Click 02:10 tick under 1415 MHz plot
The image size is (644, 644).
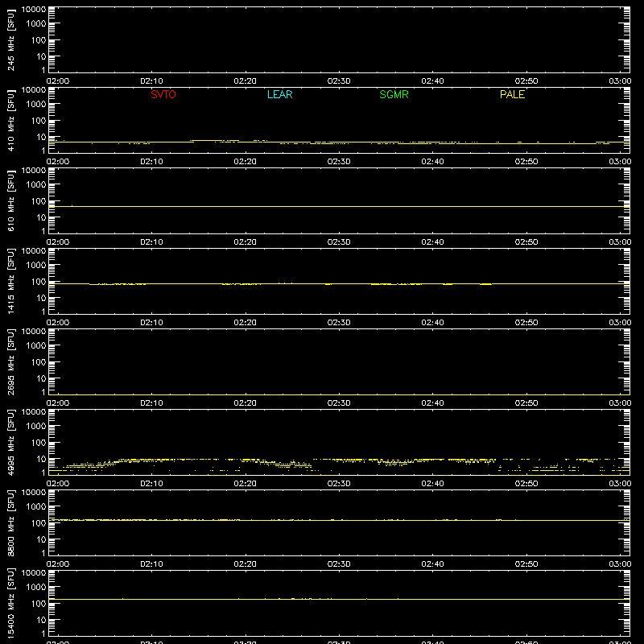coord(151,323)
